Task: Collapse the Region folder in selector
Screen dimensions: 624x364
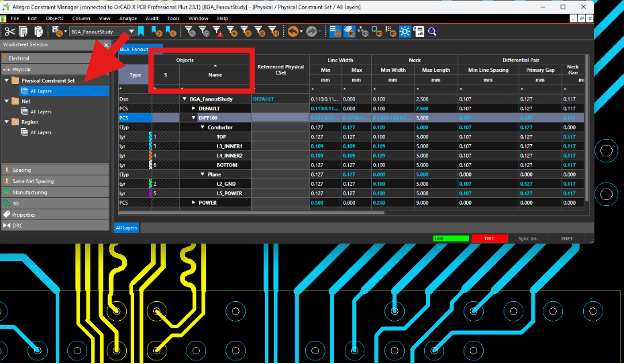Action: 7,122
